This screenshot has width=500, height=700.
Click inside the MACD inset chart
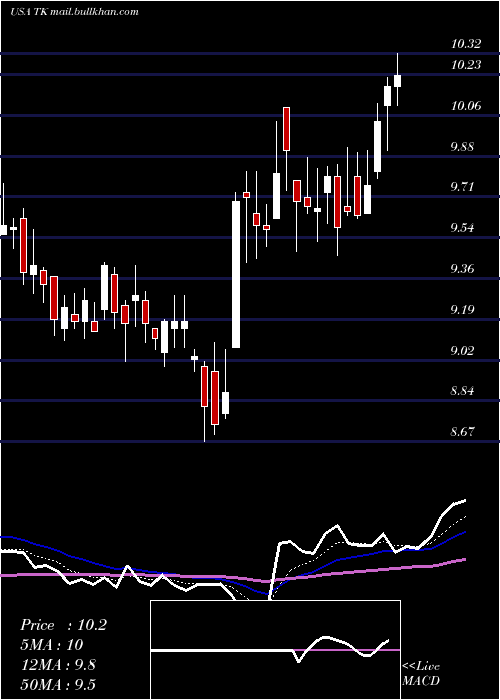tap(275, 650)
